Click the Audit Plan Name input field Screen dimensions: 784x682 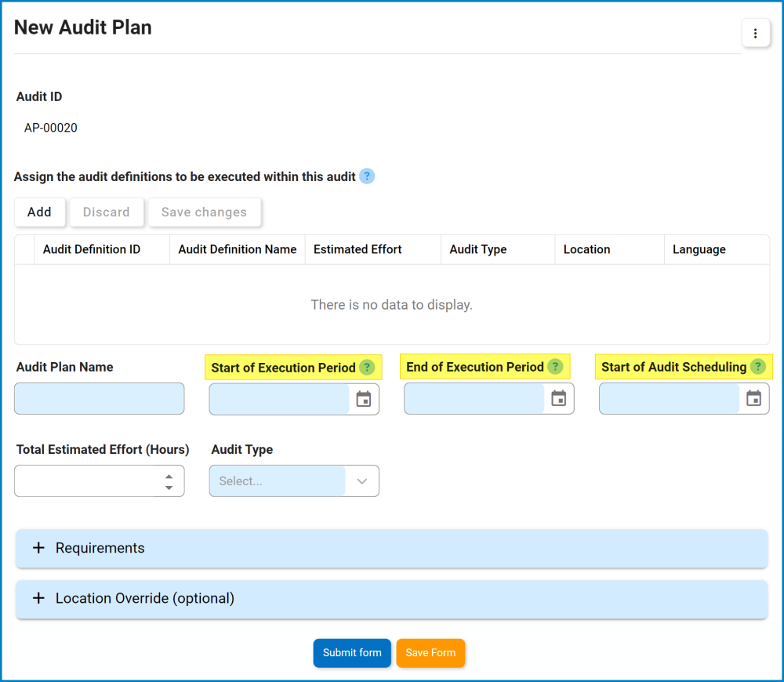point(99,398)
